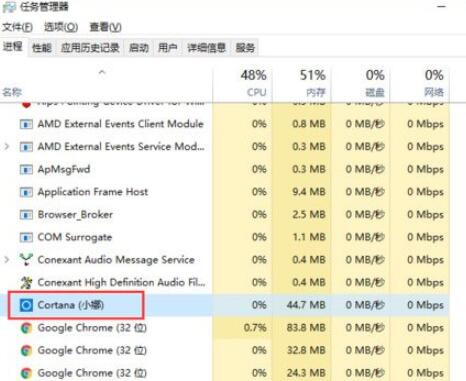Click the Task Manager title bar icon
The height and width of the screenshot is (381, 466).
(9, 7)
